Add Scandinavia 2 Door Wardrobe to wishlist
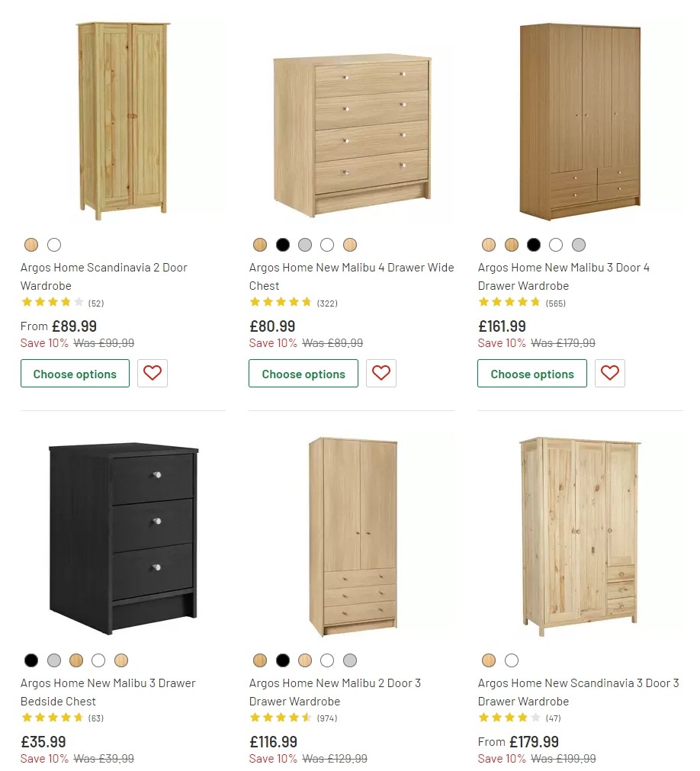The width and height of the screenshot is (700, 771). pos(153,373)
